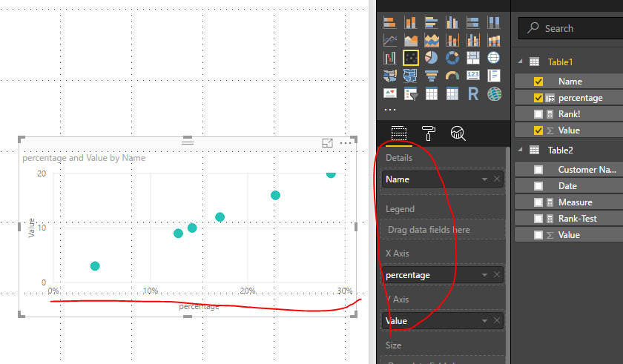This screenshot has width=623, height=364.
Task: Select the 100% stacked bar chart visual
Action: point(473,23)
